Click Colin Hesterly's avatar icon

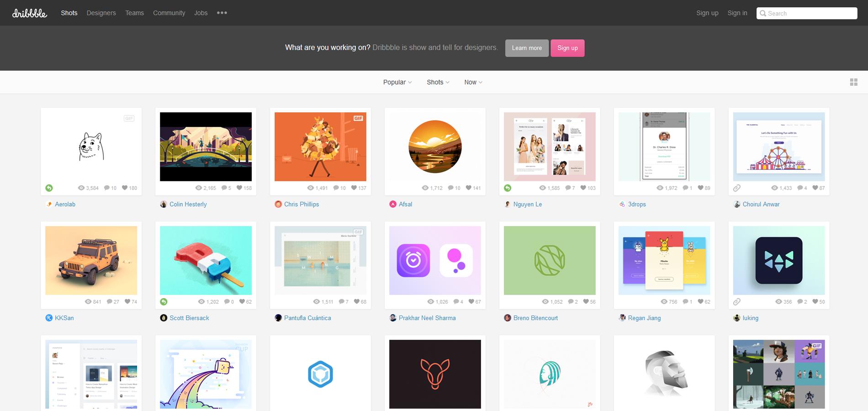point(164,204)
